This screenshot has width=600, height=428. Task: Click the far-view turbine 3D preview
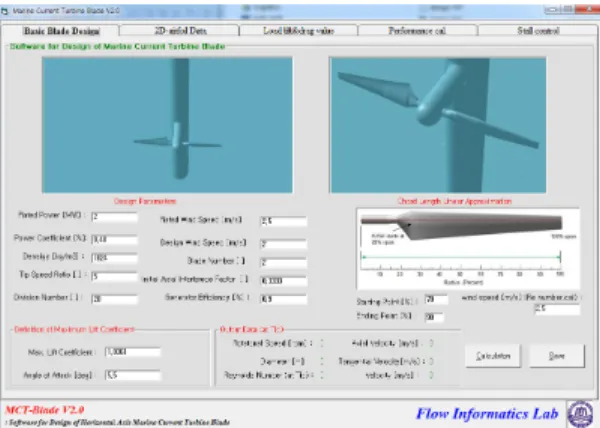click(167, 125)
